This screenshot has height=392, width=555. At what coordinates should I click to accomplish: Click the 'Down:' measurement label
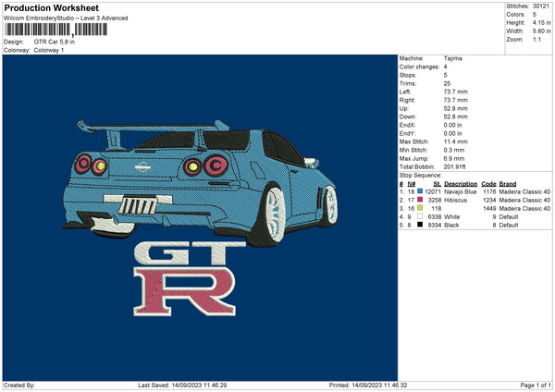pyautogui.click(x=407, y=116)
